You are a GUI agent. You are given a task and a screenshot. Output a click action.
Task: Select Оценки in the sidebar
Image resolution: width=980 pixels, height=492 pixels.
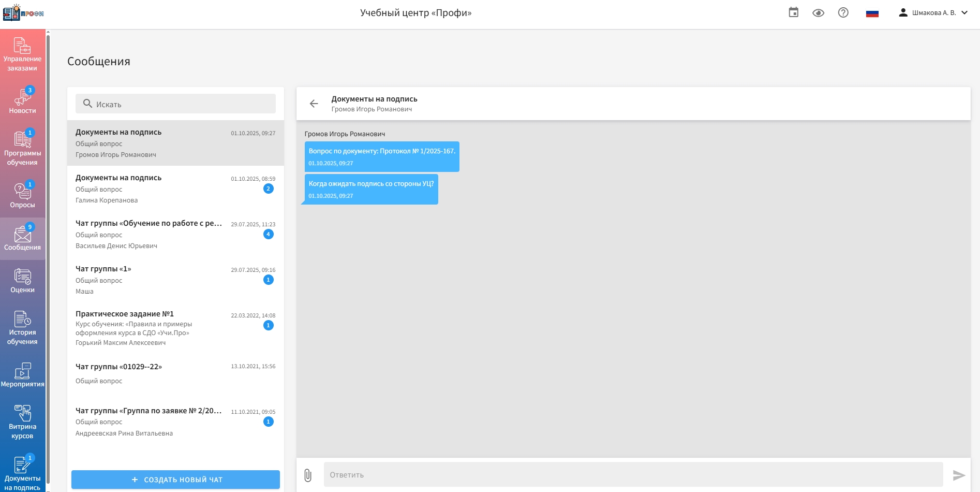(x=22, y=281)
